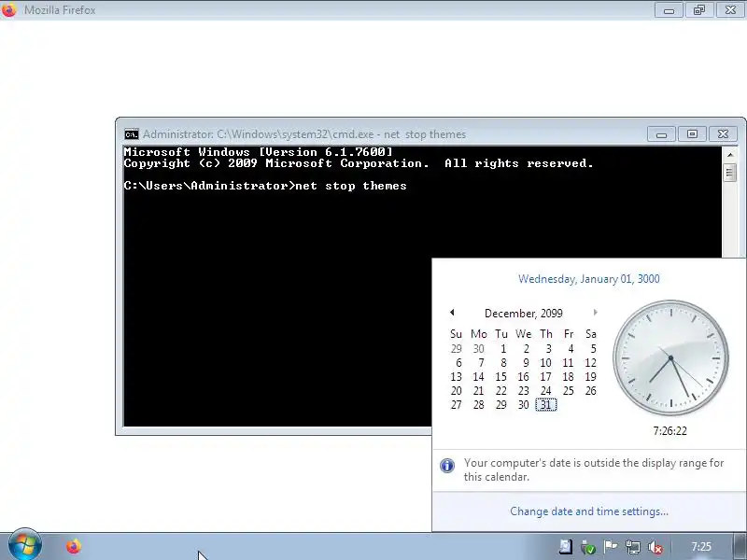The width and height of the screenshot is (747, 560).
Task: Click the digital time 7:26:22
Action: click(669, 431)
